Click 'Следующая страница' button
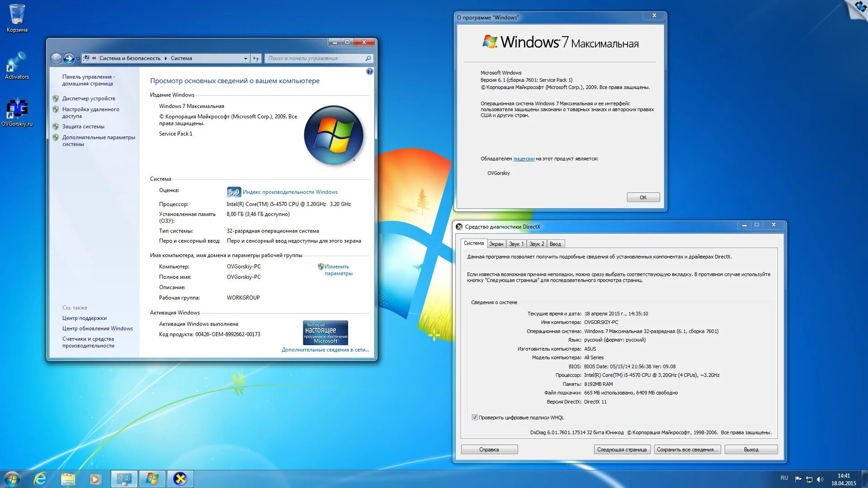Image resolution: width=868 pixels, height=488 pixels. pos(622,450)
